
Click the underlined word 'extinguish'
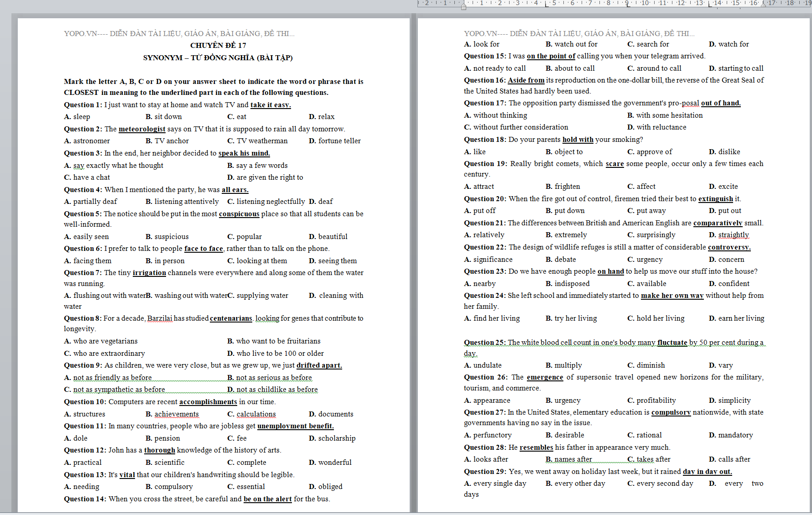716,199
